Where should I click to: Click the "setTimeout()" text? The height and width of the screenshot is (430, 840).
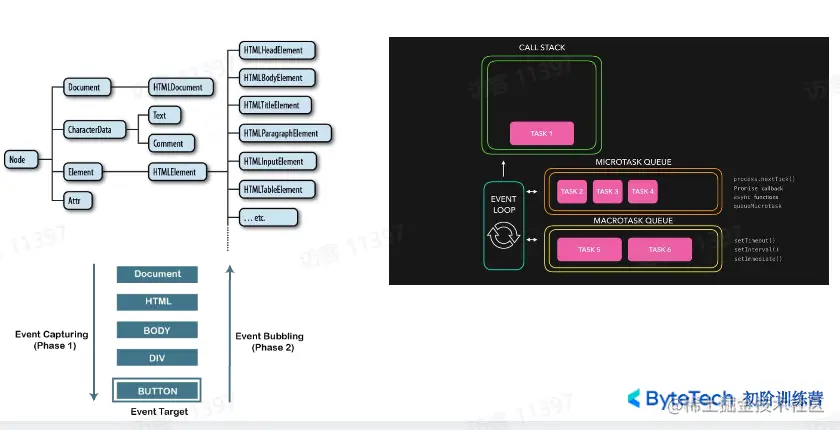coord(755,241)
